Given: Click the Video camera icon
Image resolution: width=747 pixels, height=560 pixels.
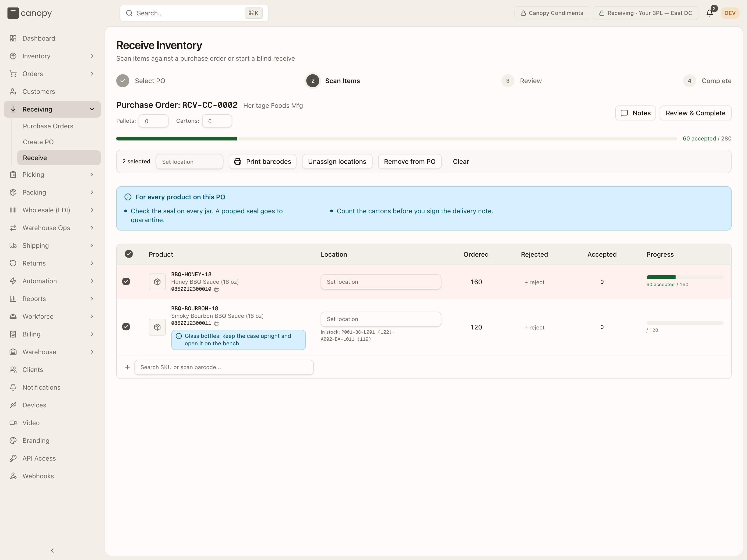Looking at the screenshot, I should pyautogui.click(x=13, y=423).
